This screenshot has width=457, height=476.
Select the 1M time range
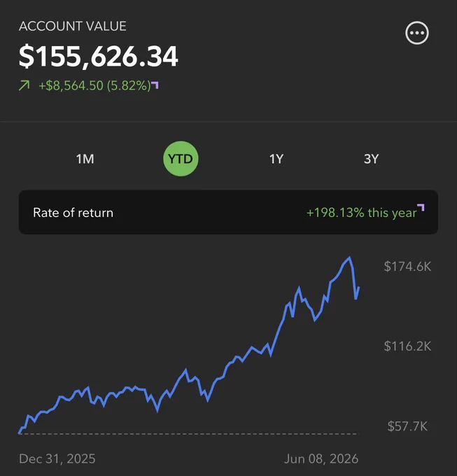[85, 159]
